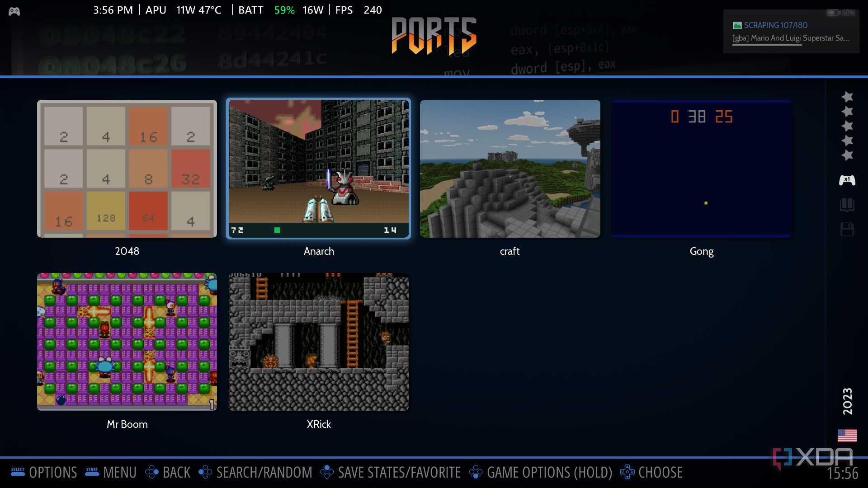Click the manual book icon in sidebar

[x=847, y=205]
